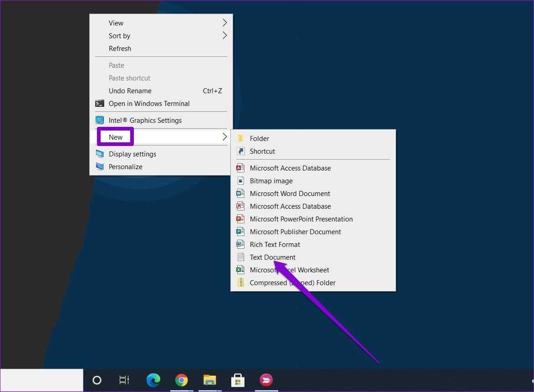Expand the Sort by submenu arrow
This screenshot has width=534, height=392.
pyautogui.click(x=224, y=35)
